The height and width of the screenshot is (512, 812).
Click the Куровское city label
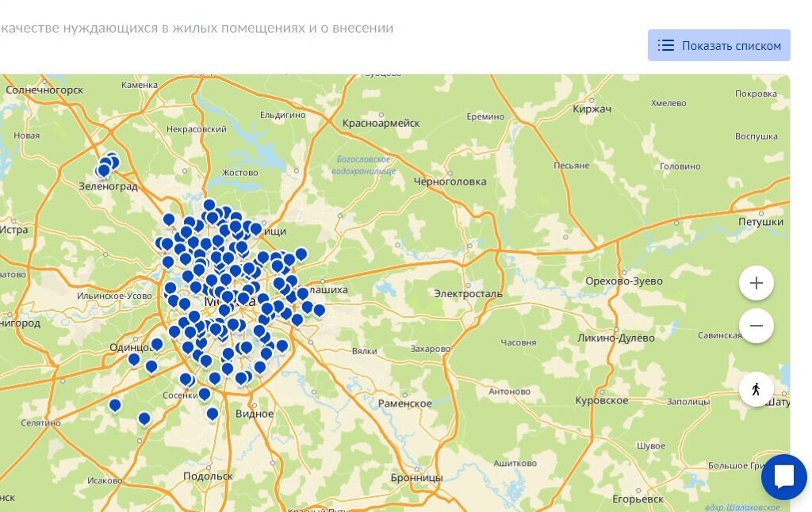pos(601,401)
